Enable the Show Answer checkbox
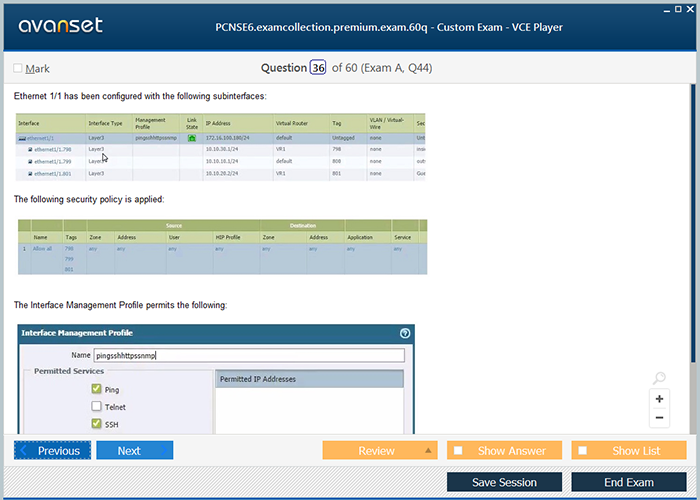Image resolution: width=700 pixels, height=500 pixels. (459, 451)
